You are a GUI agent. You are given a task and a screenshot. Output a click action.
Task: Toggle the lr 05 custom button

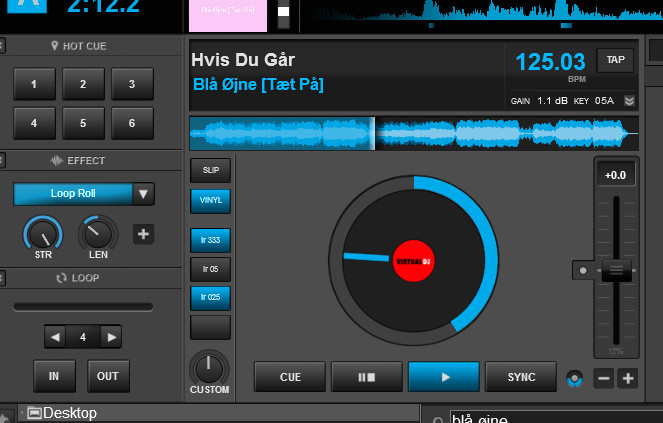point(211,269)
